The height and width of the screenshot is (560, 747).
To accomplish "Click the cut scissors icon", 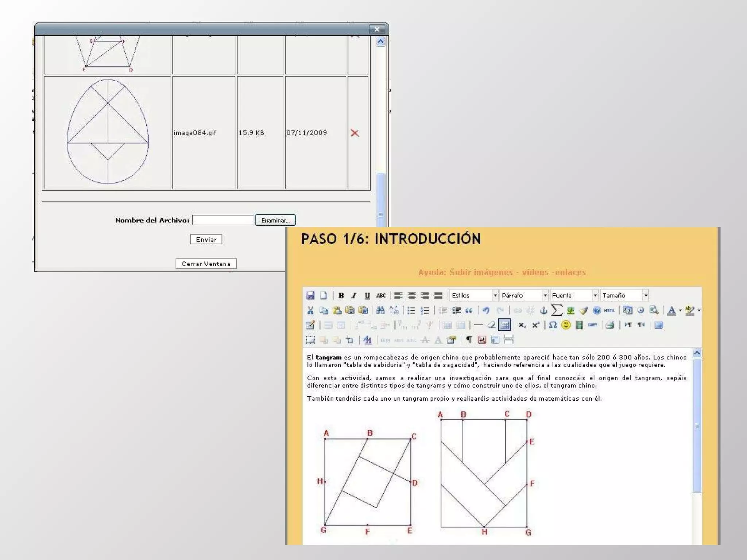I will coord(310,310).
